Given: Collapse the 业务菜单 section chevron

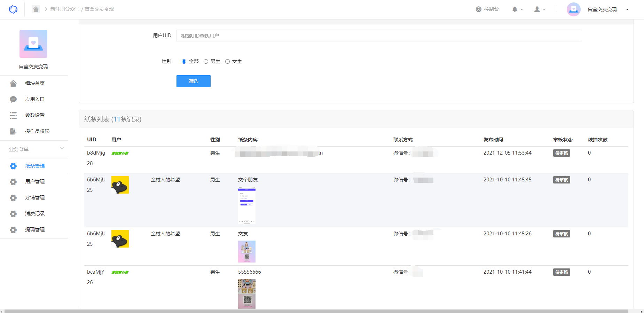Looking at the screenshot, I should coord(62,148).
